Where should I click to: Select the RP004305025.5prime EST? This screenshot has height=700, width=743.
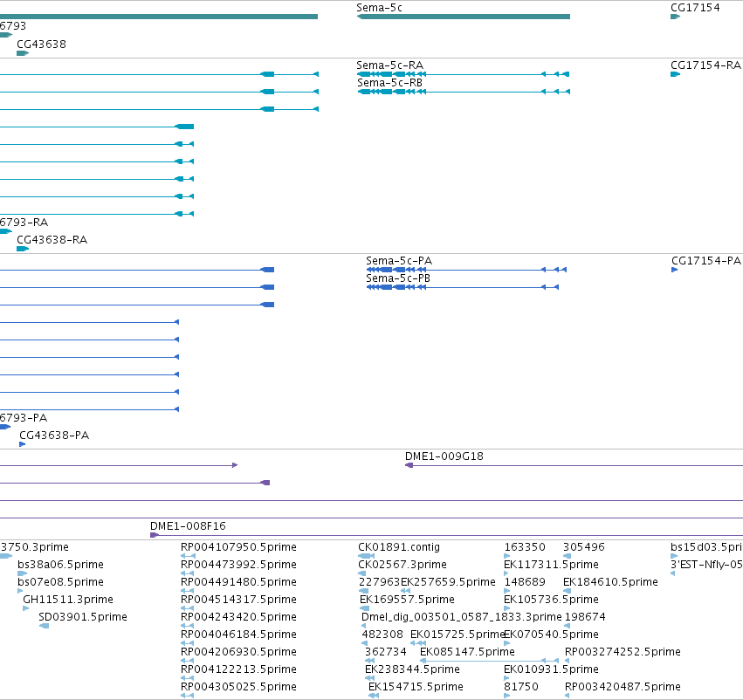coord(238,687)
